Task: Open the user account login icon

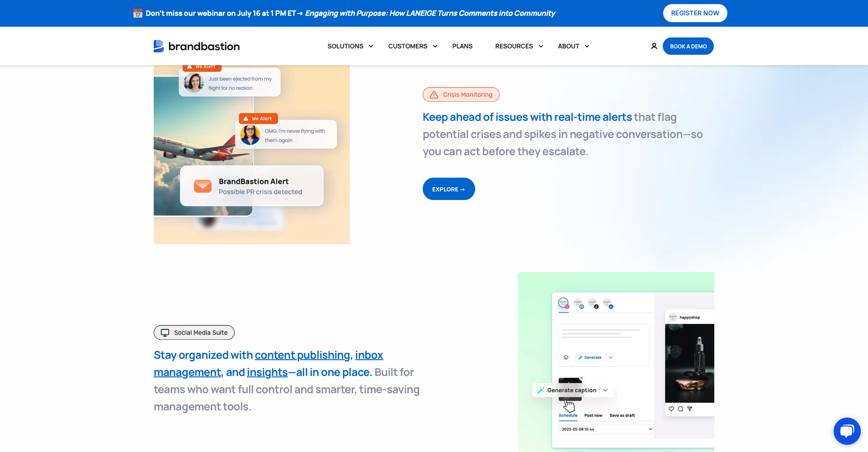Action: click(x=654, y=46)
